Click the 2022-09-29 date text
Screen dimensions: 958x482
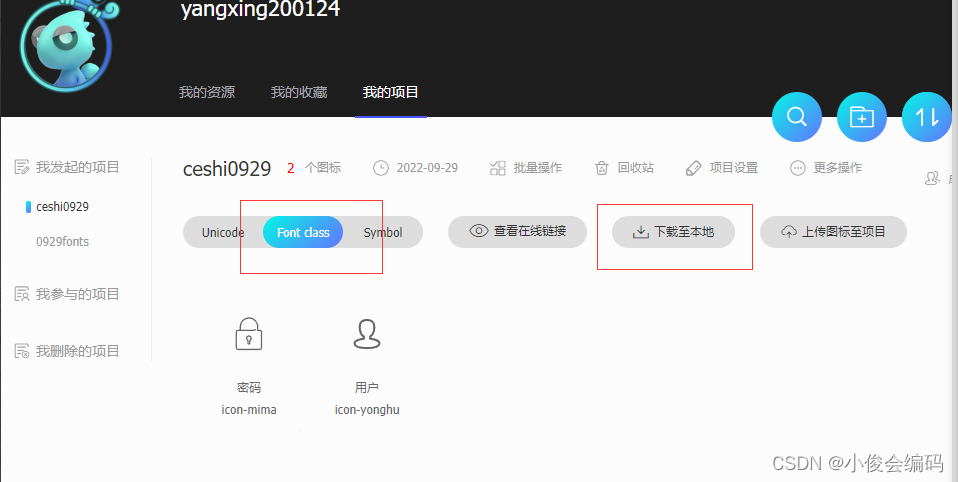427,167
